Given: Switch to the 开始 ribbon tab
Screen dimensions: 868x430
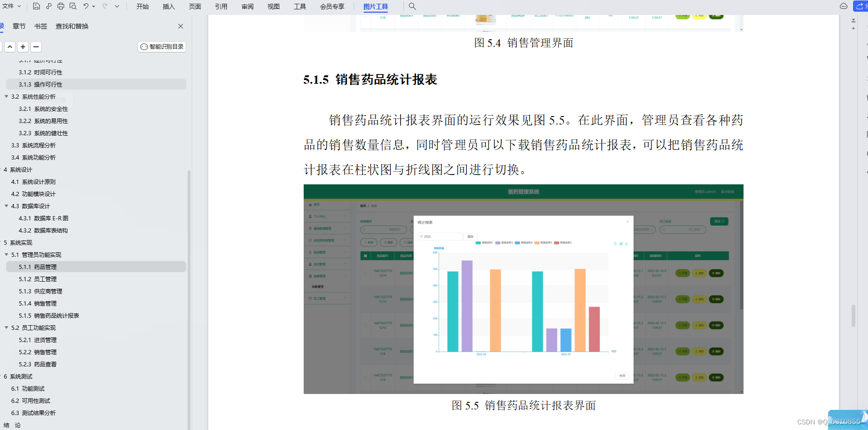Looking at the screenshot, I should pos(143,7).
